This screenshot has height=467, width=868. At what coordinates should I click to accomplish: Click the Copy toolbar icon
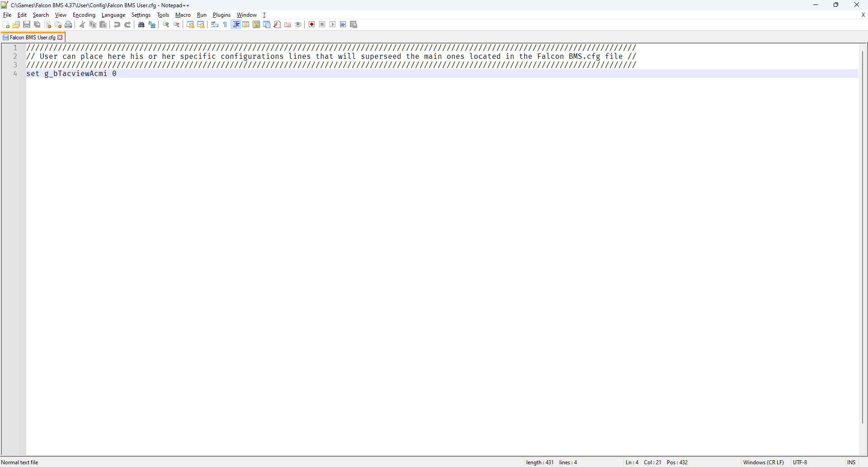pyautogui.click(x=93, y=25)
